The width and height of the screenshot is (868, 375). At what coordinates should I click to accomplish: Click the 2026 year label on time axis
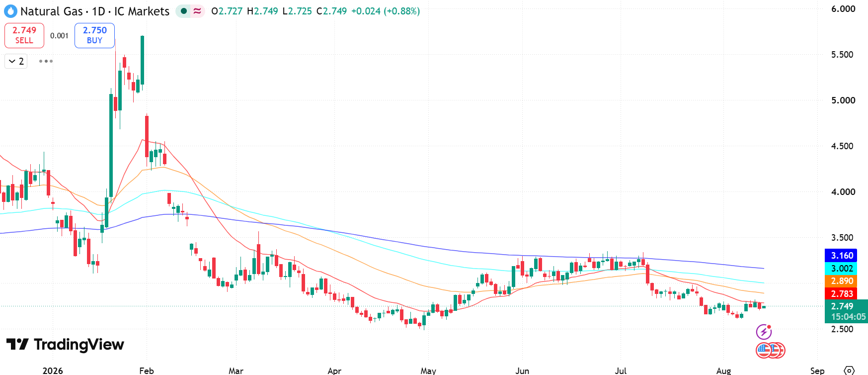(x=53, y=371)
